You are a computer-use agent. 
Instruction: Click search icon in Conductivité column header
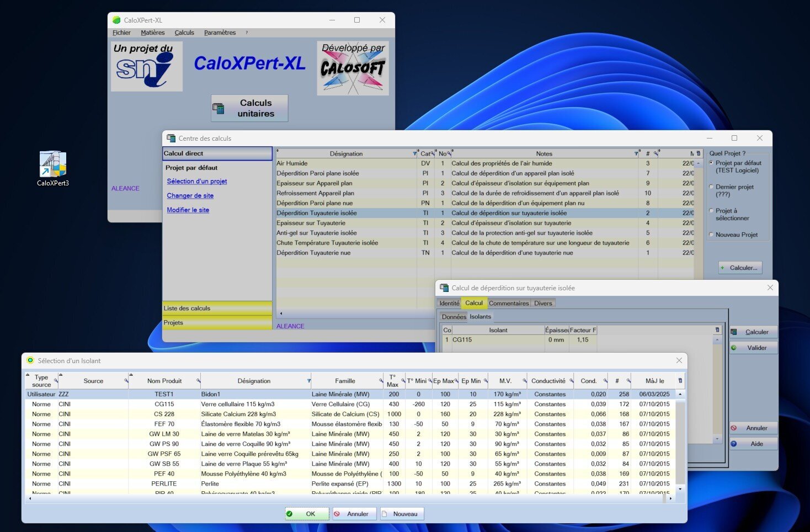(x=572, y=381)
